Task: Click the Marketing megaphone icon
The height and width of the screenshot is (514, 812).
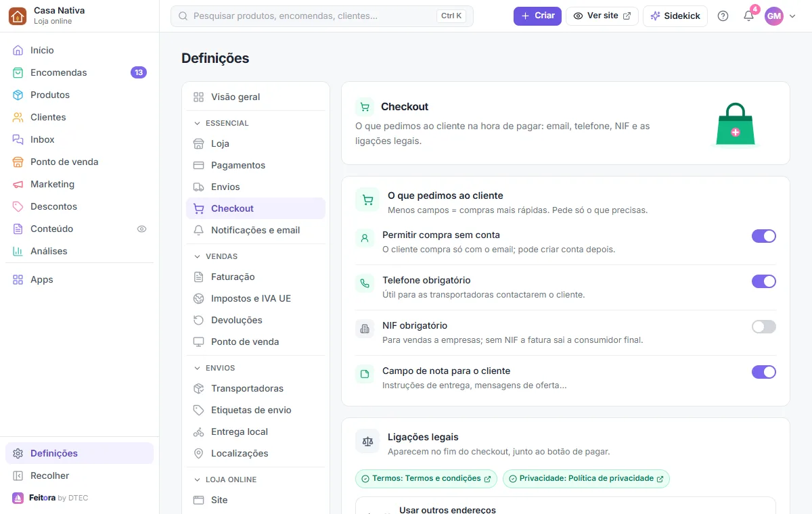Action: [x=18, y=184]
